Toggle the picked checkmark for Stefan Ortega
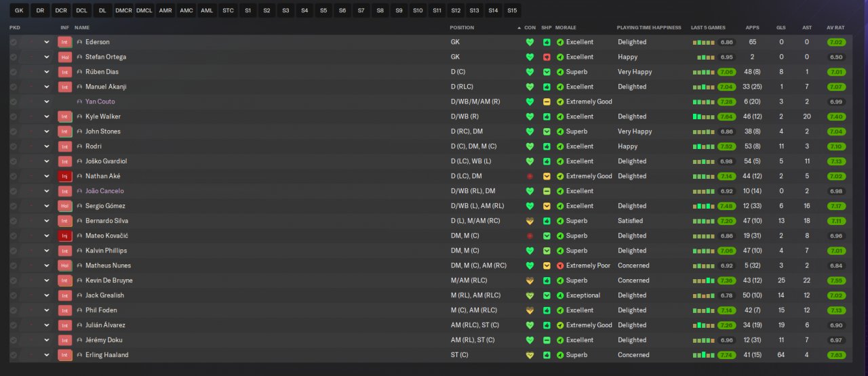Image resolution: width=868 pixels, height=376 pixels. [x=14, y=57]
